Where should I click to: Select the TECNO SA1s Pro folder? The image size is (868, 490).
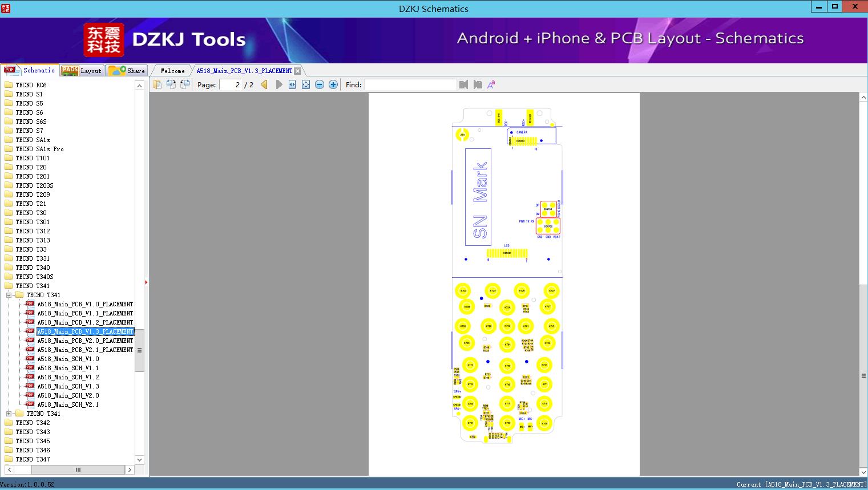coord(39,149)
